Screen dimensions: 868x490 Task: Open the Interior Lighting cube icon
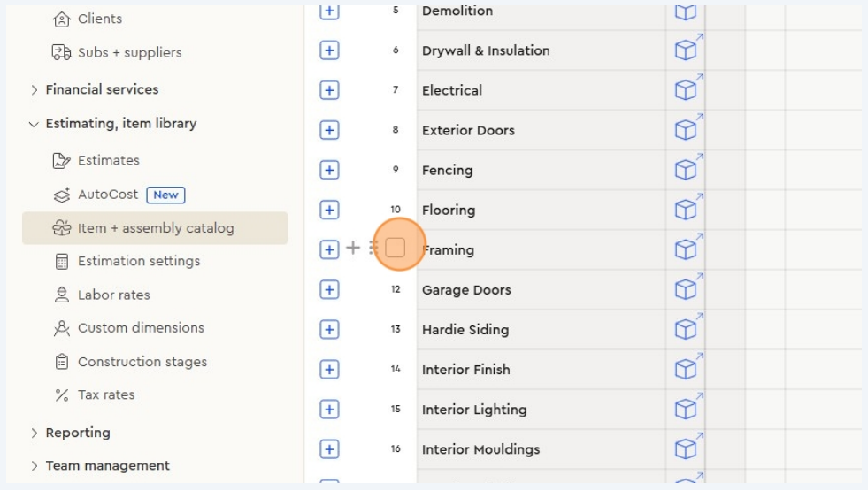686,409
